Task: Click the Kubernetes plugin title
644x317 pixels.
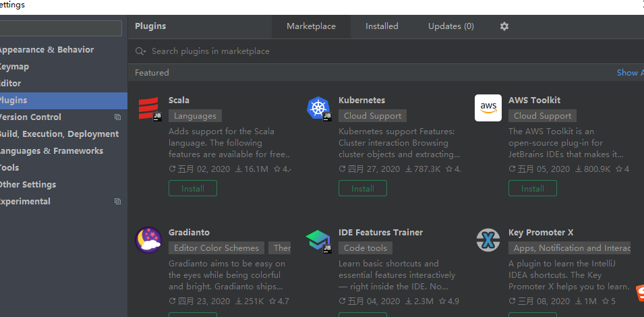Action: 362,100
